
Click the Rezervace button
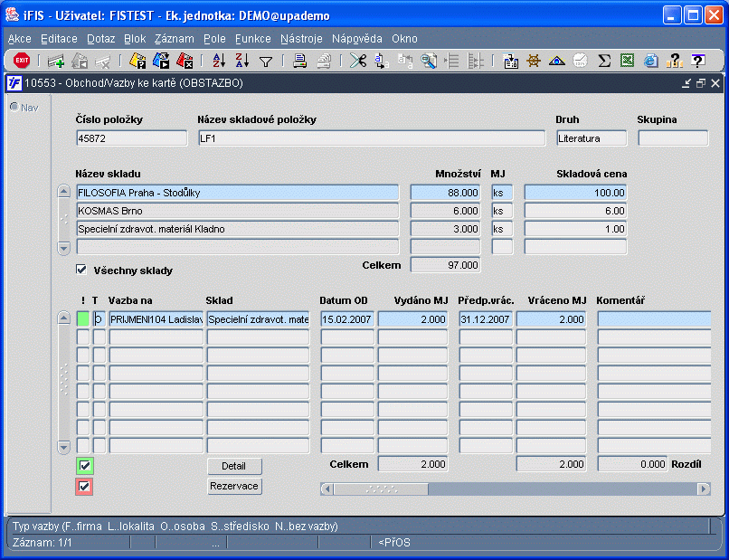(234, 486)
